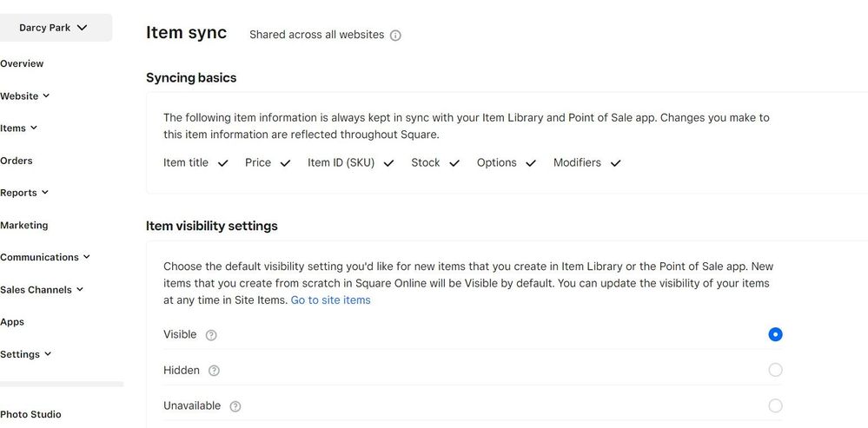Click the checkmark beside Item ID (SKU)
868x428 pixels.
point(388,163)
